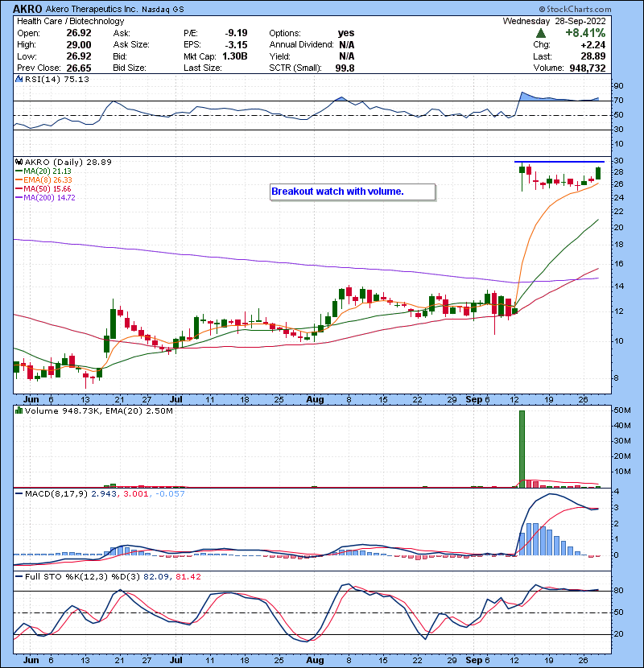Image resolution: width=644 pixels, height=668 pixels.
Task: Click the last green candlestick on Sep 28
Action: coord(598,173)
